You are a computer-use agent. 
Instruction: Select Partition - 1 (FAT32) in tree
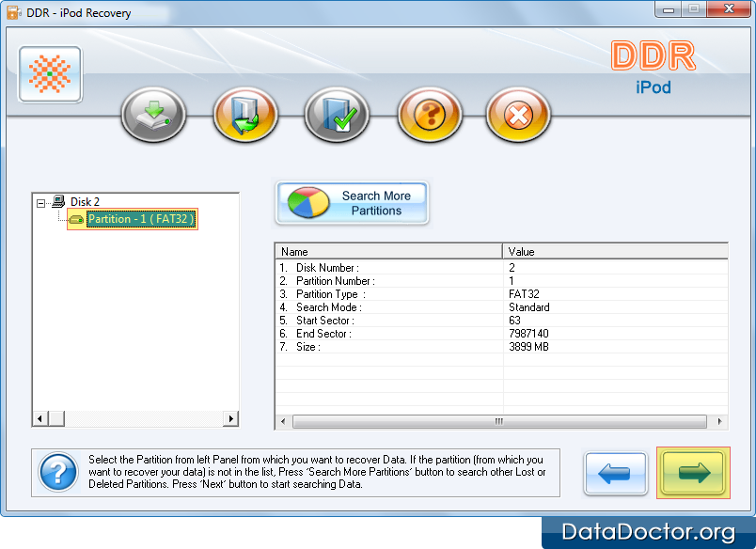click(x=141, y=219)
